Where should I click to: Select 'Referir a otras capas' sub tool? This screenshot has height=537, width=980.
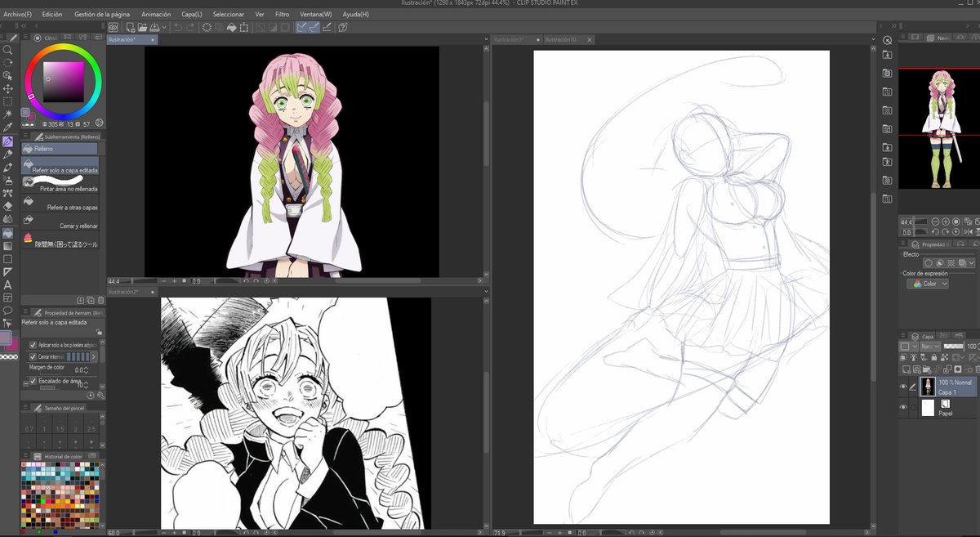(61, 204)
